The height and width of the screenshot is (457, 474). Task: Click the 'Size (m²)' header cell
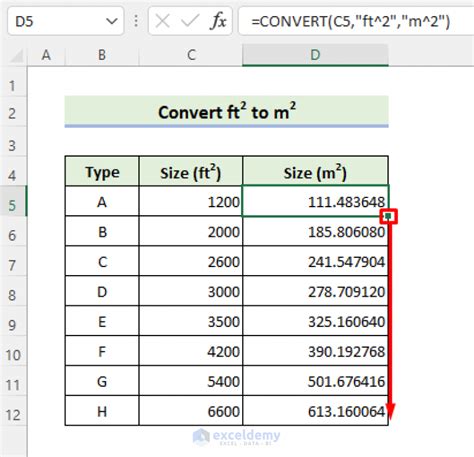pos(315,171)
